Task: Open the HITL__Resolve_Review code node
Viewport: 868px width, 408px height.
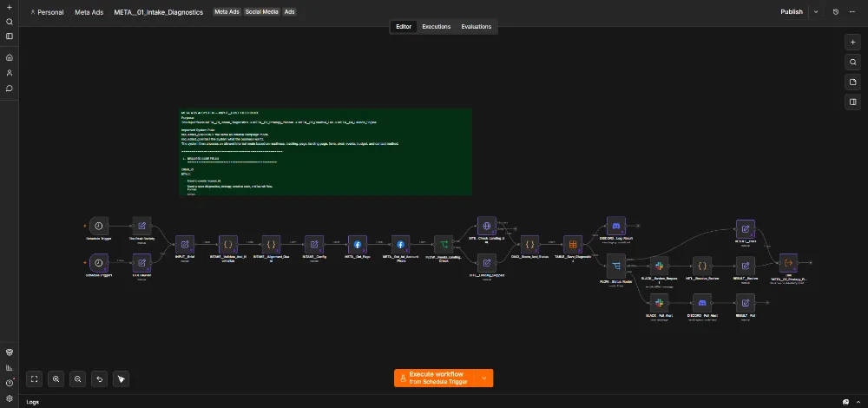Action: 702,266
